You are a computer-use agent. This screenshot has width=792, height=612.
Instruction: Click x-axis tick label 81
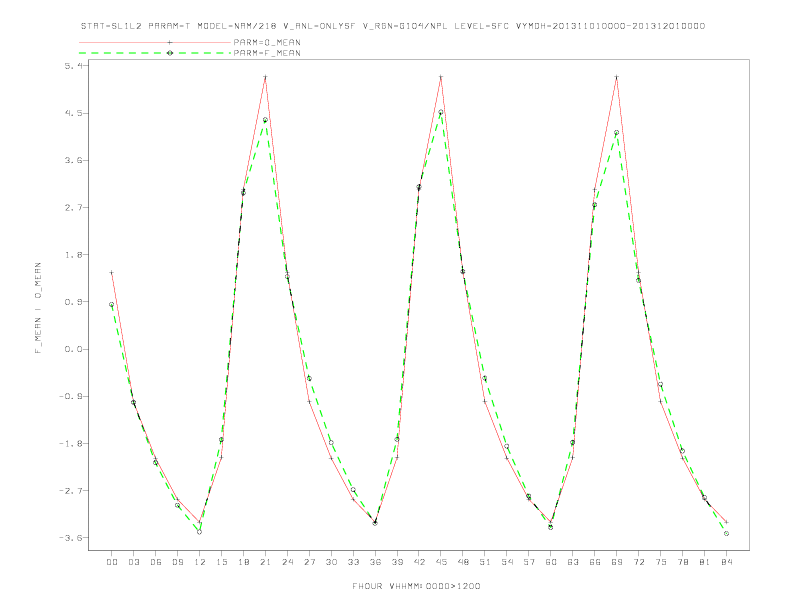pyautogui.click(x=705, y=562)
